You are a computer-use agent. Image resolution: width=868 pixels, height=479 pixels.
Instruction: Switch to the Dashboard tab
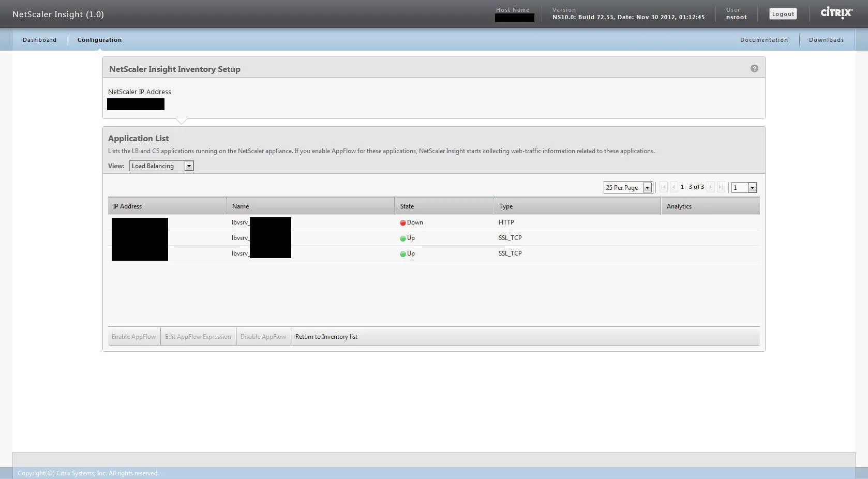[x=40, y=40]
